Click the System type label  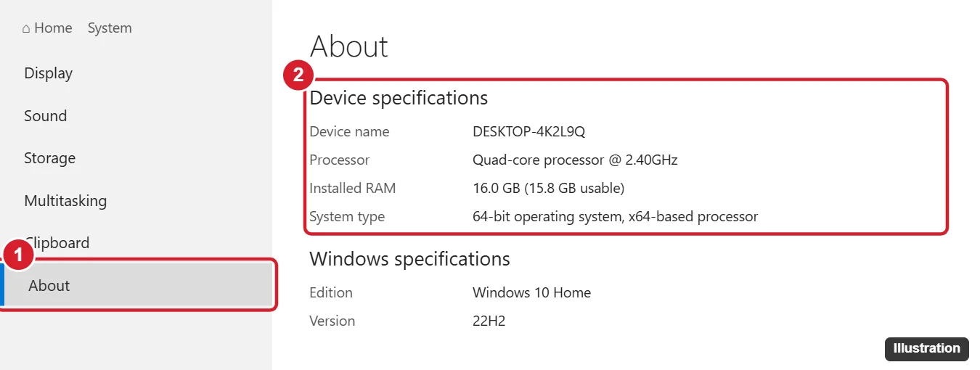pyautogui.click(x=347, y=217)
